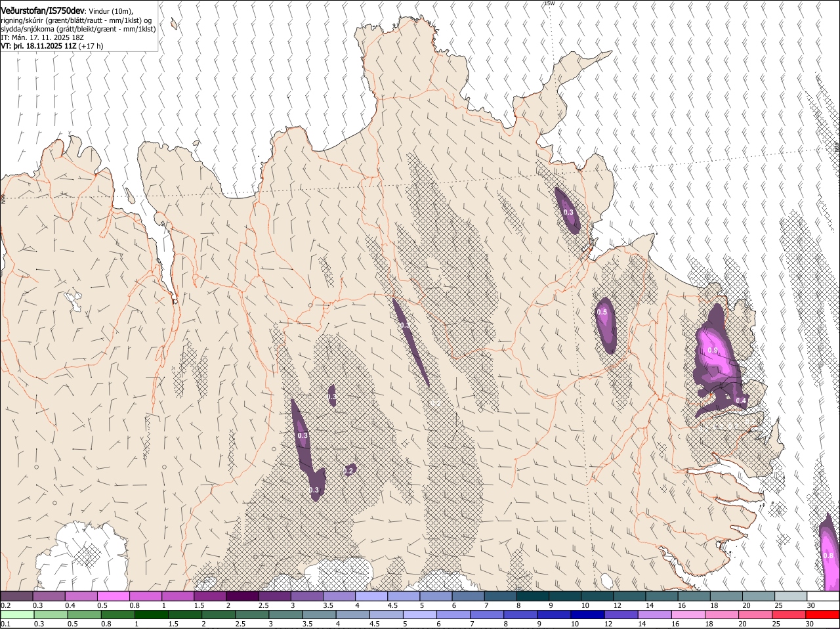The height and width of the screenshot is (629, 840).
Task: Select the 18 pink swatch in rain legend
Action: coord(723,615)
